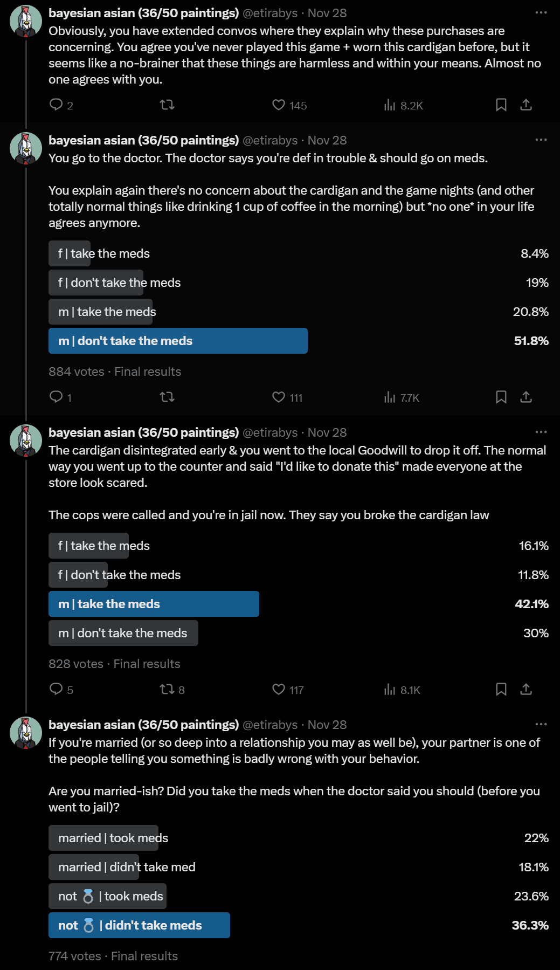Open reply thread on tweet with 5 replies

pos(56,690)
